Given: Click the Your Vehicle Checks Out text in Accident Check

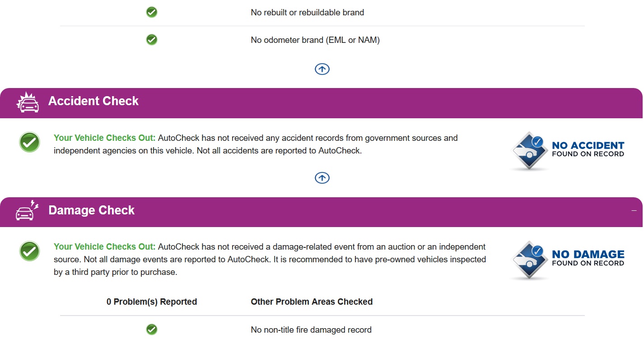Looking at the screenshot, I should coord(104,138).
